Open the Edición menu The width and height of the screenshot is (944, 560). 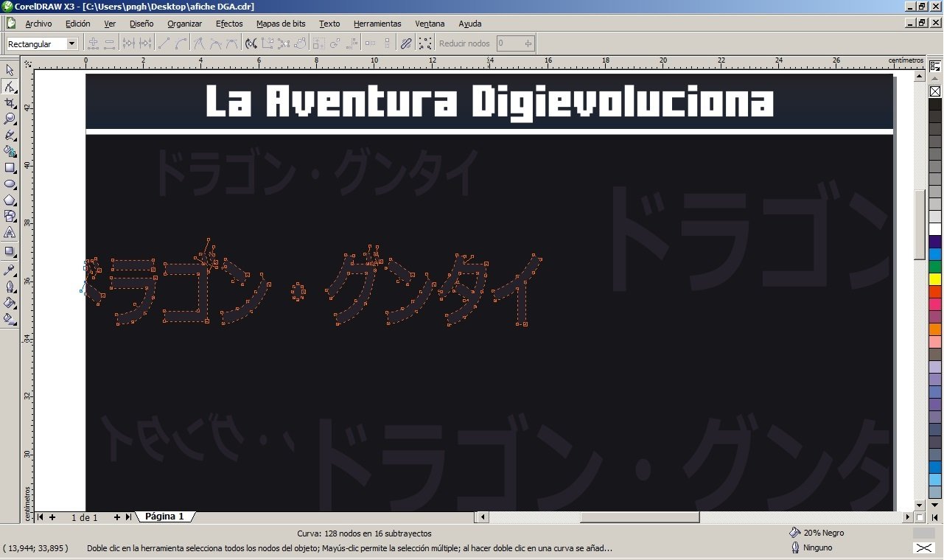(x=77, y=24)
